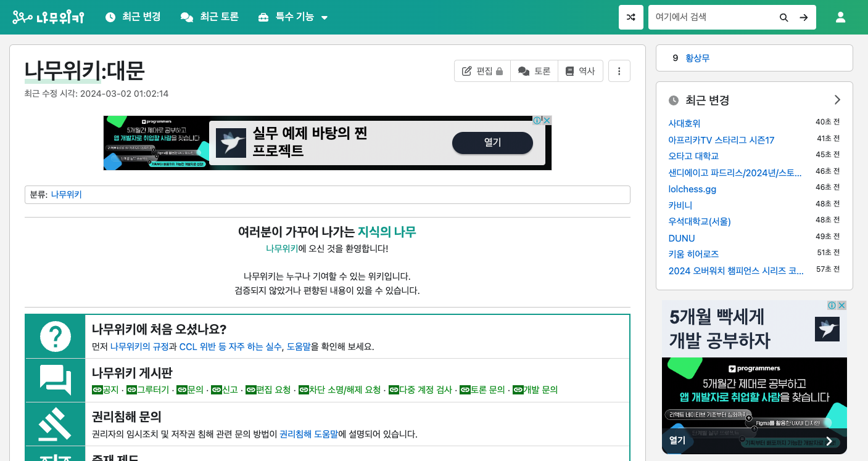Click the magnifier search icon
The width and height of the screenshot is (868, 461).
pyautogui.click(x=784, y=17)
